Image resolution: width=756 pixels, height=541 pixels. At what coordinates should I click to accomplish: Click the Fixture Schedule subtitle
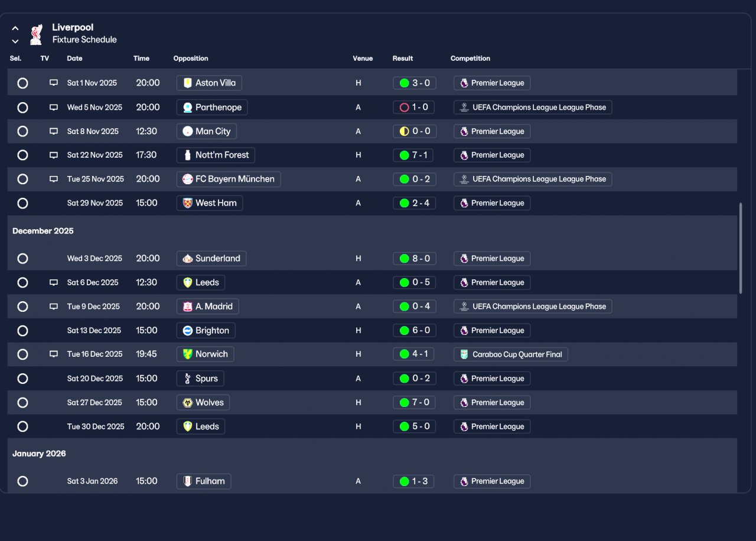pos(84,40)
